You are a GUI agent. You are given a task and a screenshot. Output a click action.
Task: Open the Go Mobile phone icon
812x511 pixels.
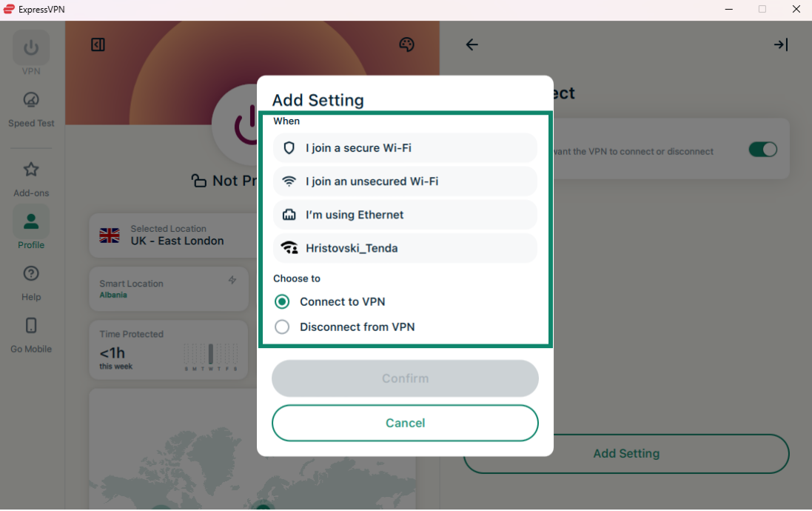point(31,326)
